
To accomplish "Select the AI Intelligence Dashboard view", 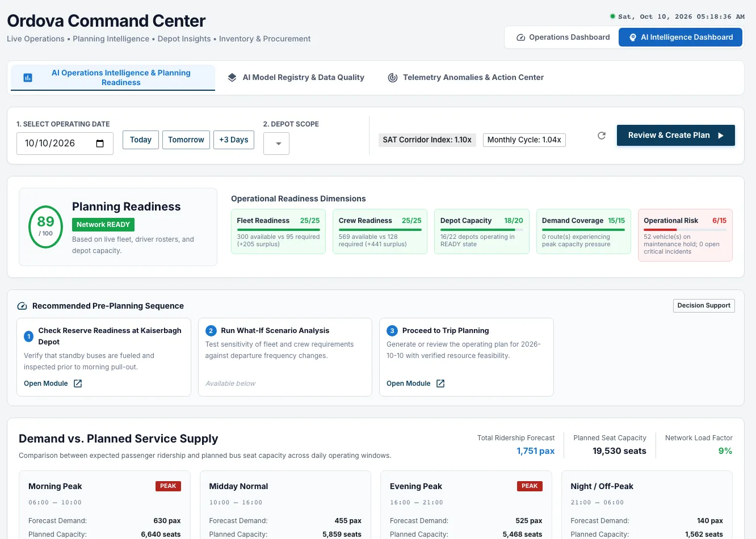I will tap(681, 37).
